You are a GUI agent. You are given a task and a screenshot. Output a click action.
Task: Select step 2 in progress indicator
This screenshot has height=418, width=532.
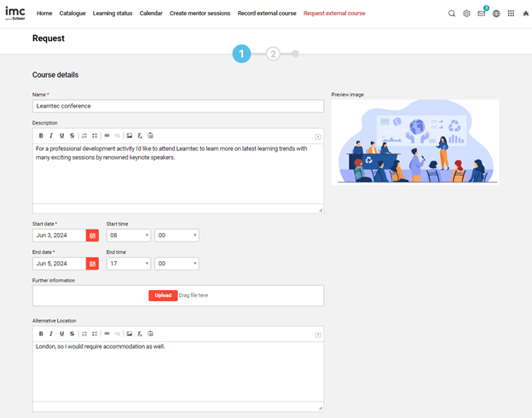pos(273,54)
